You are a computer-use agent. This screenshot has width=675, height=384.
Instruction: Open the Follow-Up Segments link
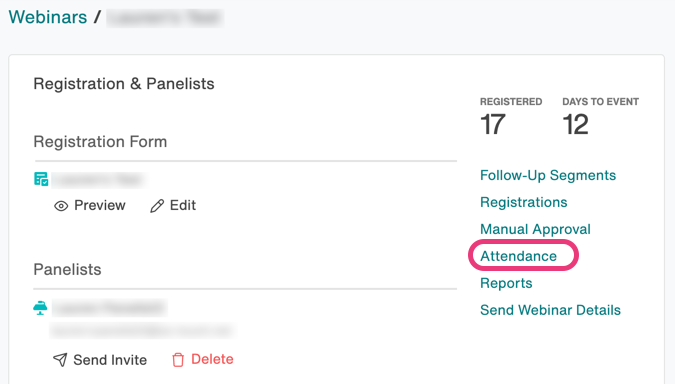[548, 175]
